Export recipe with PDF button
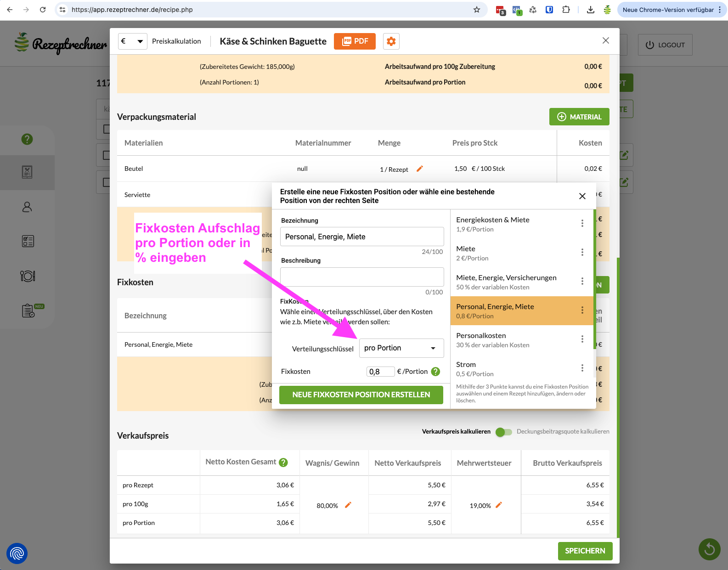Viewport: 728px width, 570px height. (355, 41)
